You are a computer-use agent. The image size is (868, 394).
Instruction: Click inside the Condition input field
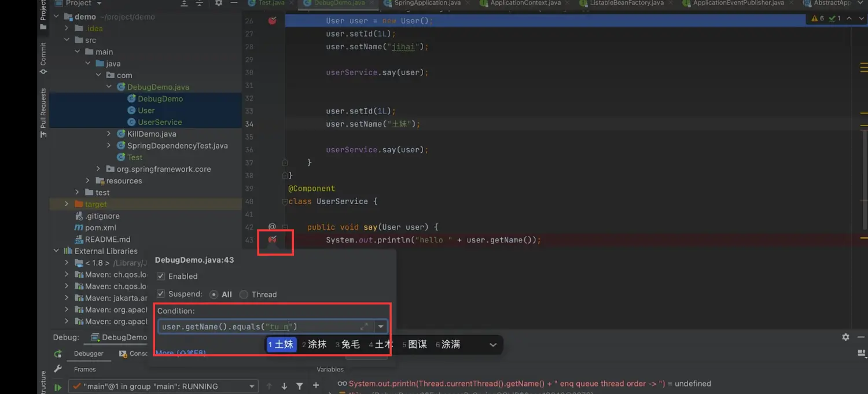(x=255, y=327)
